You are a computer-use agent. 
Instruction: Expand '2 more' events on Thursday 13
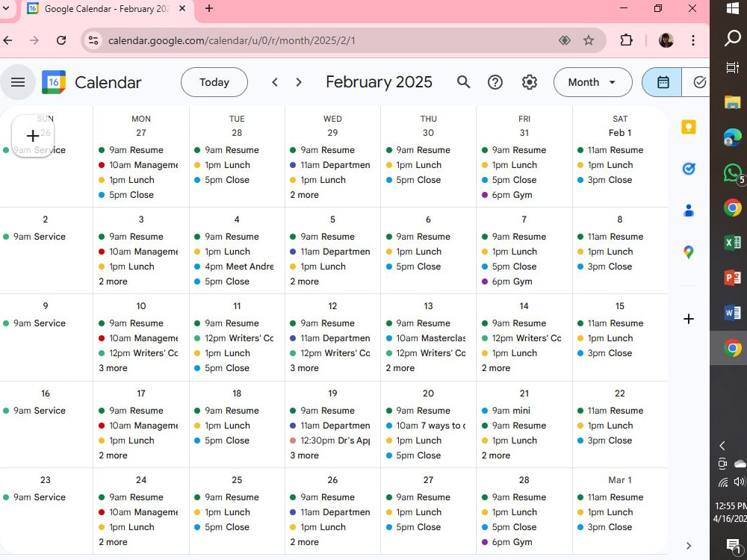click(400, 368)
